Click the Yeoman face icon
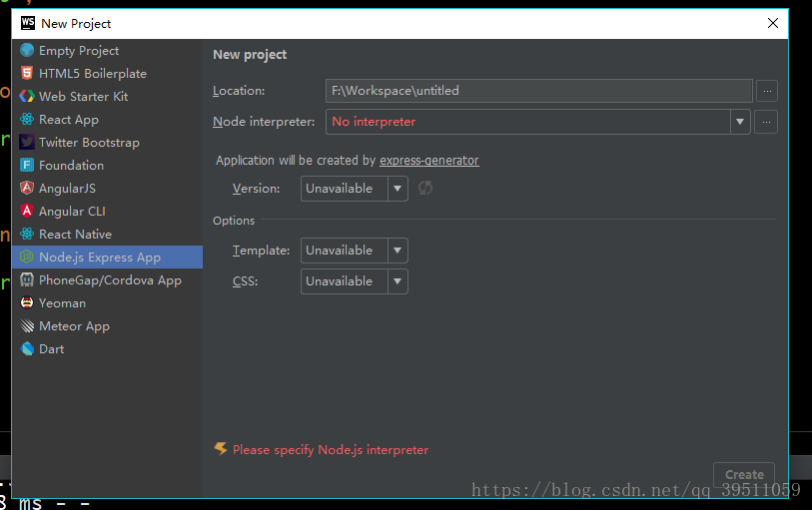This screenshot has width=812, height=510. click(27, 302)
